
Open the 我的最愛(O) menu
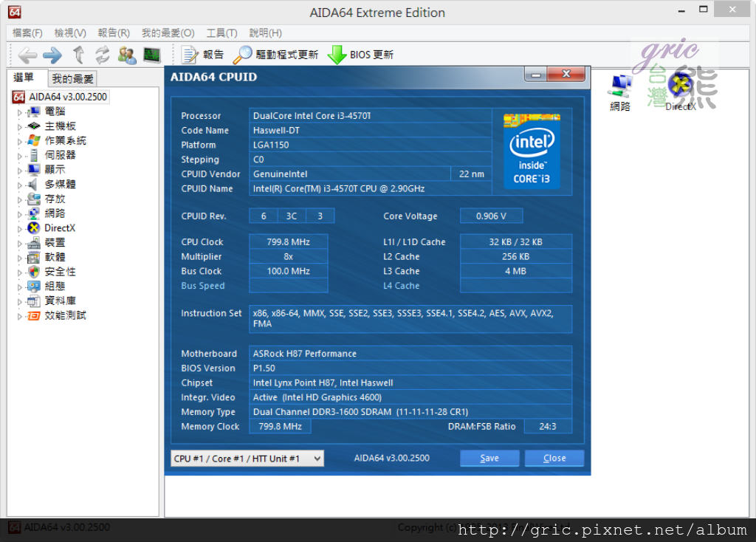pyautogui.click(x=168, y=32)
